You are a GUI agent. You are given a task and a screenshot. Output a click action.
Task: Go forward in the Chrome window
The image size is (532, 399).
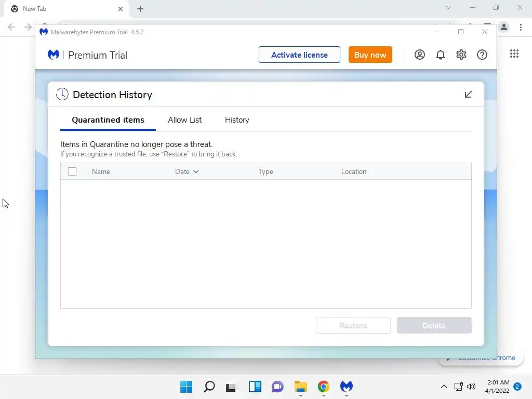[28, 27]
